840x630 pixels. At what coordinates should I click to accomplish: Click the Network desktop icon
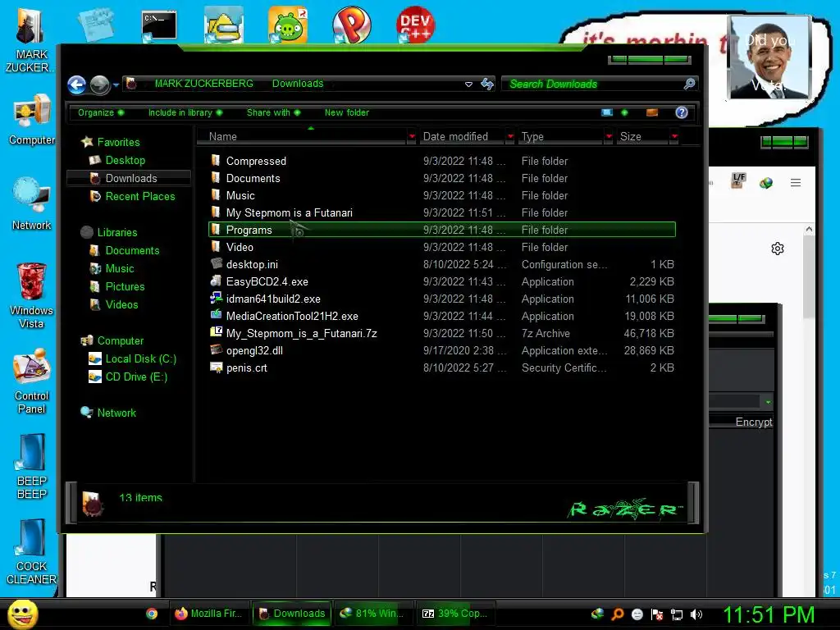click(32, 203)
